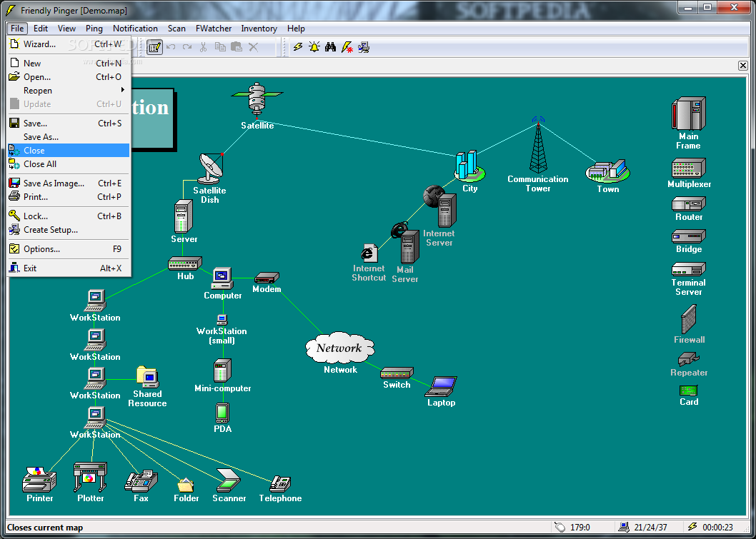Viewport: 756px width, 539px height.
Task: Click the Scanner icon
Action: [x=228, y=480]
